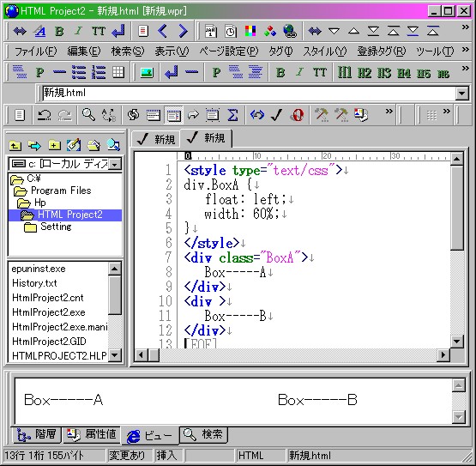
Task: Click the file list scroll down arrow
Action: pyautogui.click(x=115, y=354)
